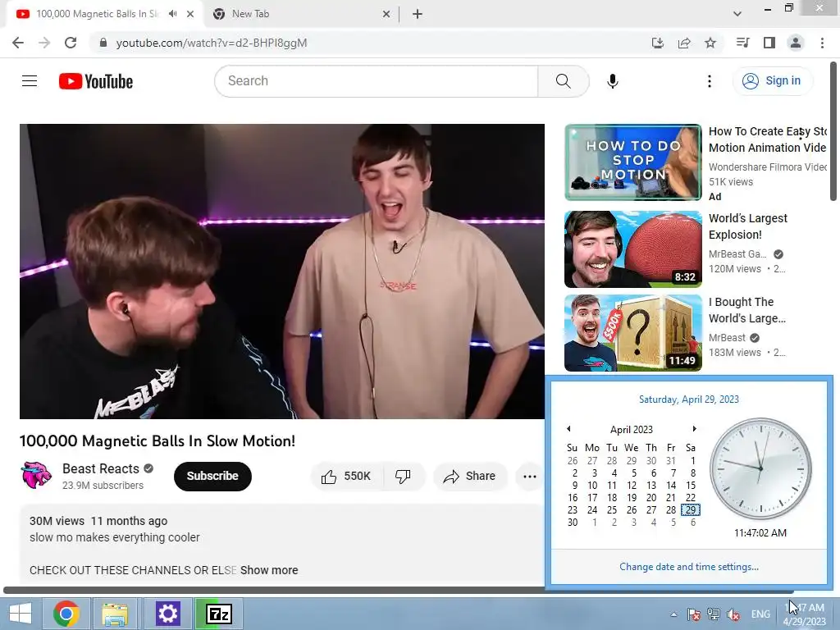Click the page vertical scrollbar
840x630 pixels.
pyautogui.click(x=833, y=131)
